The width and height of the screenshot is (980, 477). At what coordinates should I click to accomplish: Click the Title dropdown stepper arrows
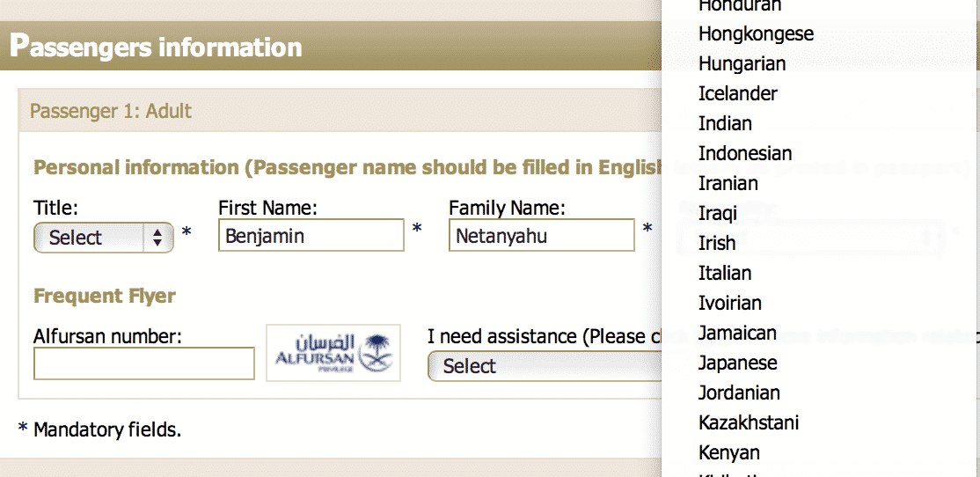[x=157, y=238]
